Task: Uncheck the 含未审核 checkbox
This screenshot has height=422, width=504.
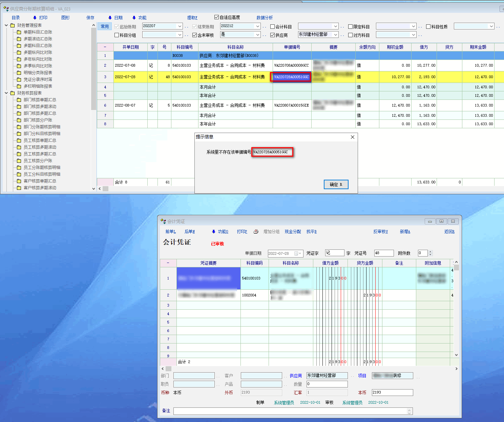Action: pyautogui.click(x=195, y=35)
